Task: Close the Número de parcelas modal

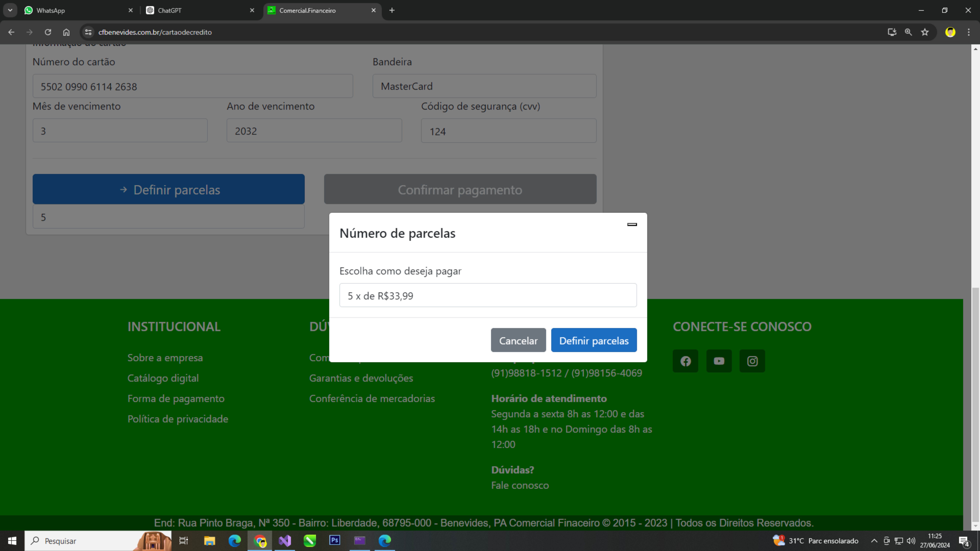Action: pyautogui.click(x=632, y=224)
